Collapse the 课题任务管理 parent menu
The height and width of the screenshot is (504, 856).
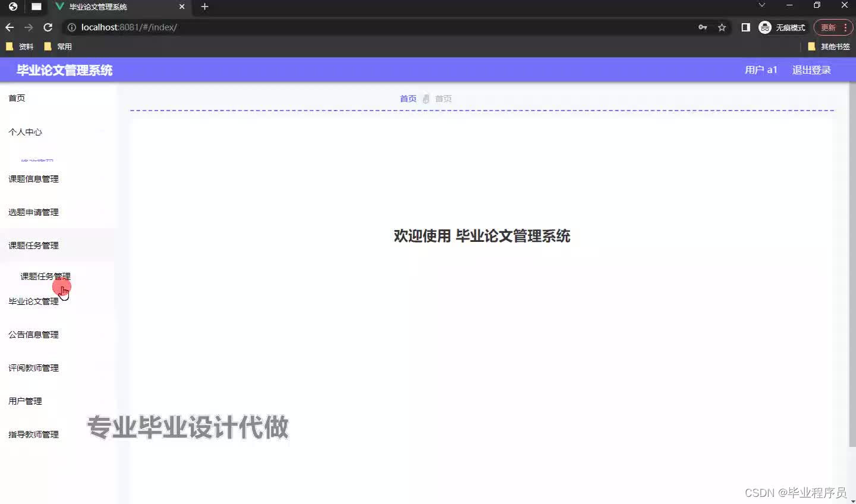58,245
